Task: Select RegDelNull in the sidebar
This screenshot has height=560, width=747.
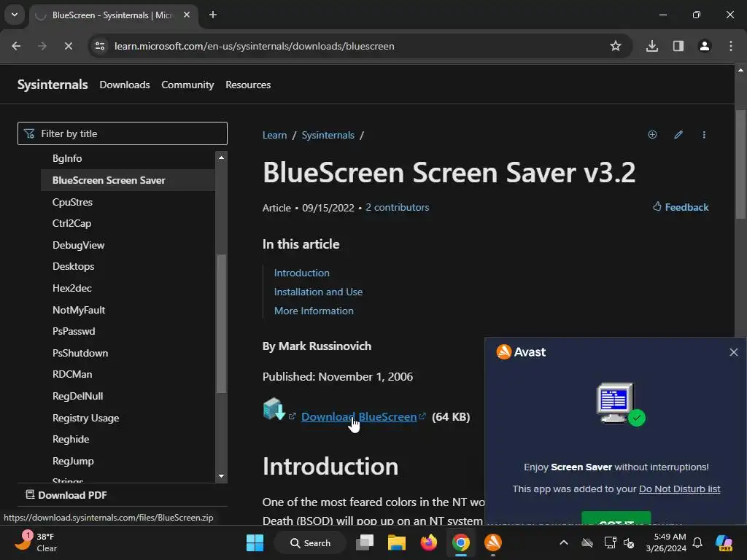Action: (x=77, y=396)
